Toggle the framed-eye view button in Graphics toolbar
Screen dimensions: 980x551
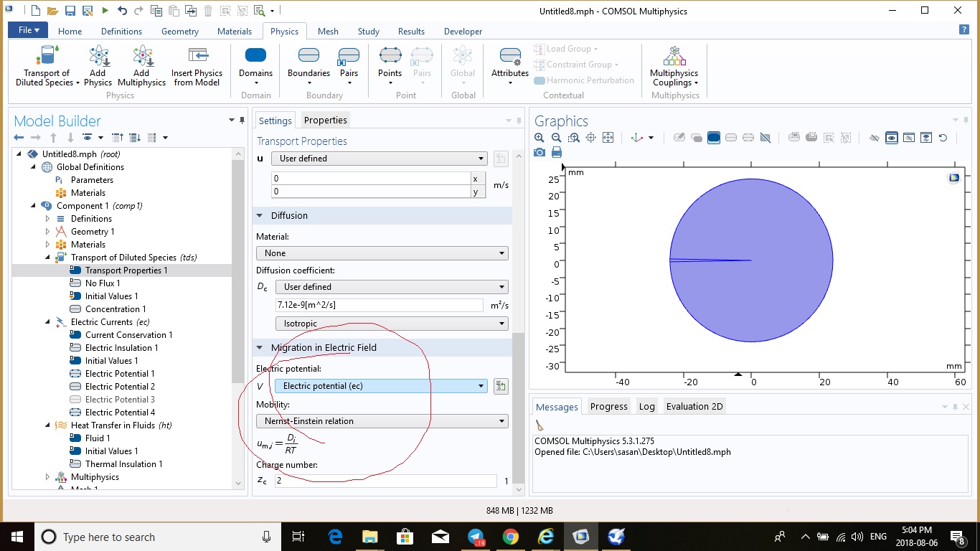[891, 138]
